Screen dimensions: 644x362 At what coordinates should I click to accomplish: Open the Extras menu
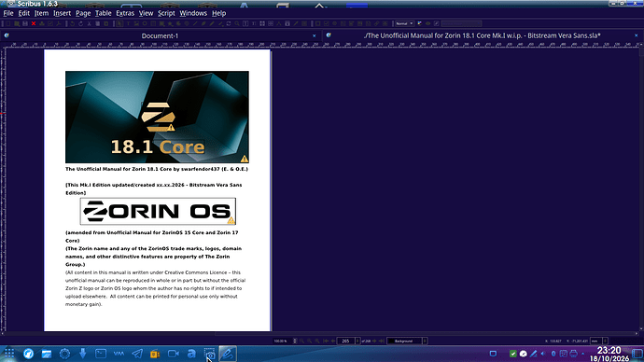[125, 13]
